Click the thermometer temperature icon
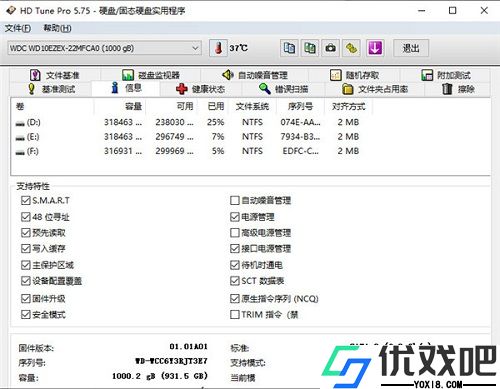500x389 pixels. click(218, 48)
